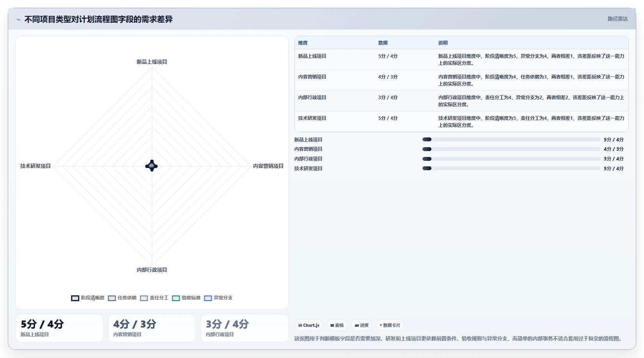Click 新品上线项目 radar axis label
The height and width of the screenshot is (358, 644).
152,62
